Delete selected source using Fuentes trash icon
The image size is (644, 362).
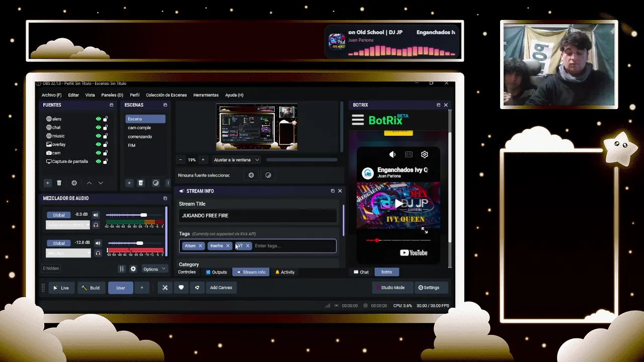[59, 183]
